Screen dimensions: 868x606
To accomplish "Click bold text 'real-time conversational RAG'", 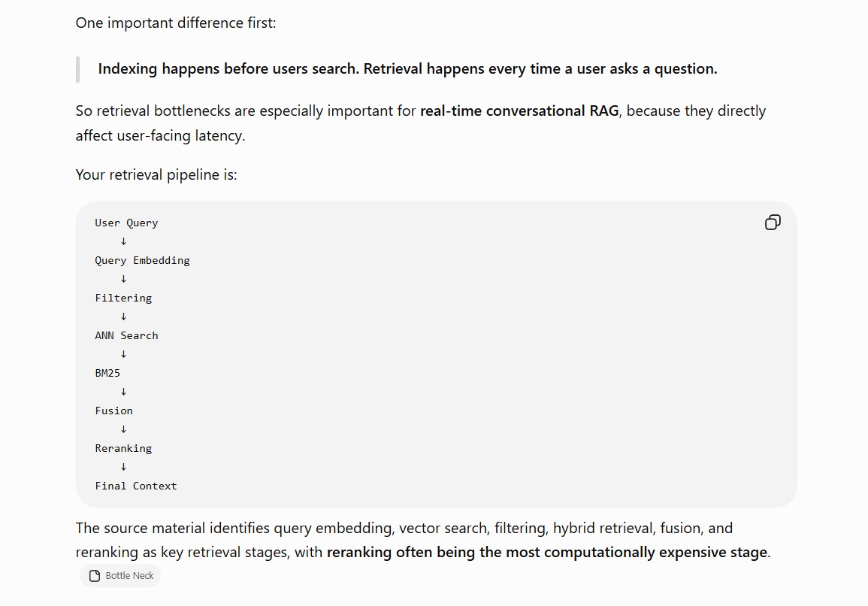I will (519, 111).
